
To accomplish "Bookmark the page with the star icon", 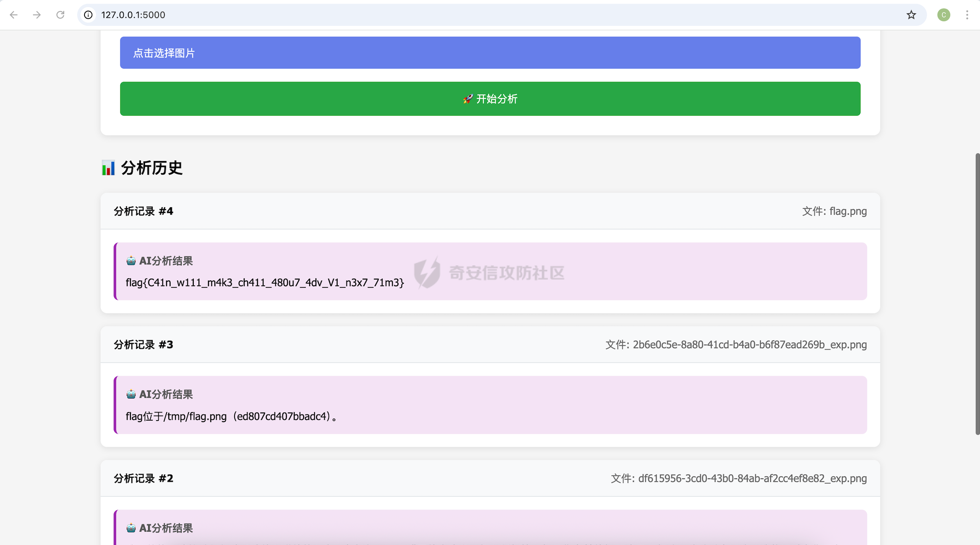I will tap(911, 15).
